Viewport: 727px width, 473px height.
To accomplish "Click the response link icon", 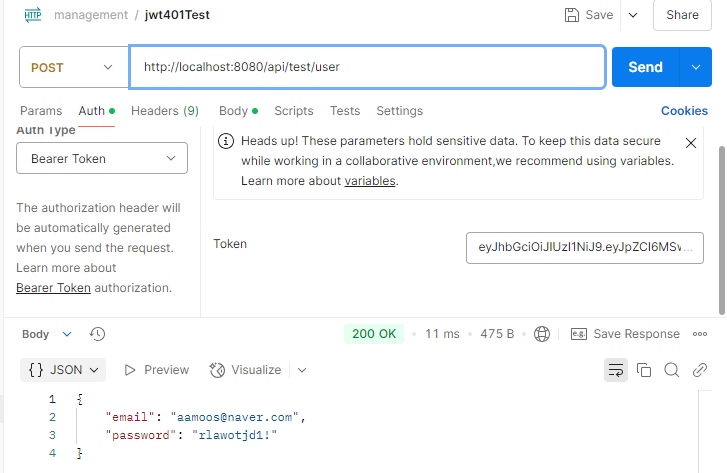I will 700,370.
